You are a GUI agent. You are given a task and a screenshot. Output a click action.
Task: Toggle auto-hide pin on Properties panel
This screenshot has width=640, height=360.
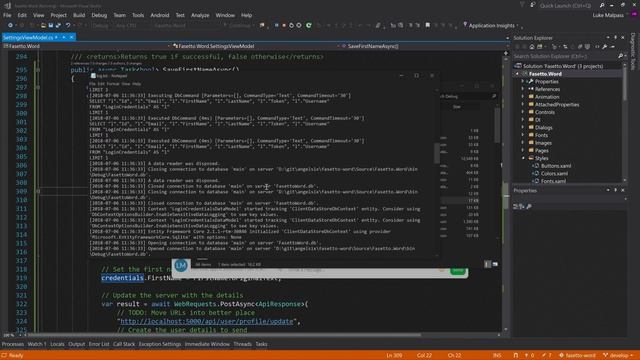pos(615,190)
